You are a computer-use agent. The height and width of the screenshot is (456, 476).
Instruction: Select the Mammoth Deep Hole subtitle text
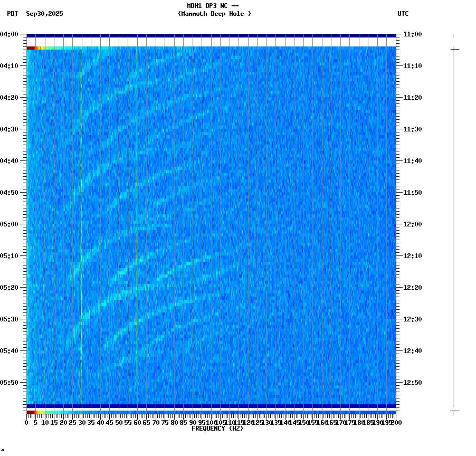[x=214, y=14]
